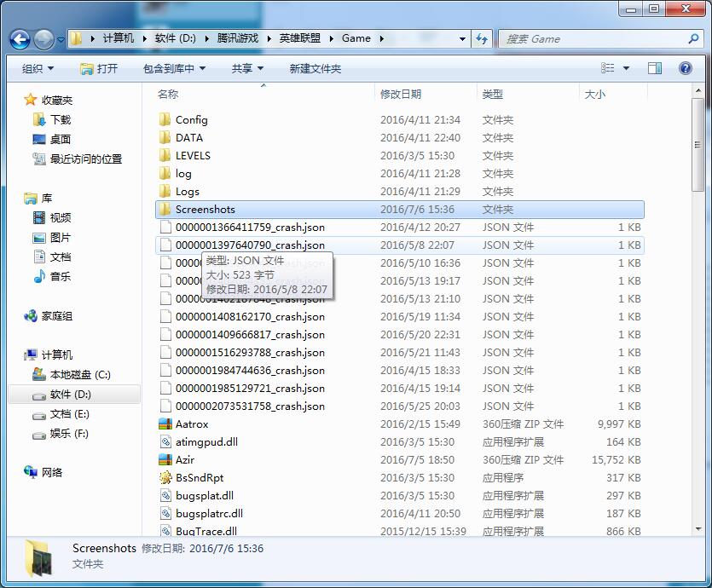
Task: Click the change view icon
Action: point(608,68)
